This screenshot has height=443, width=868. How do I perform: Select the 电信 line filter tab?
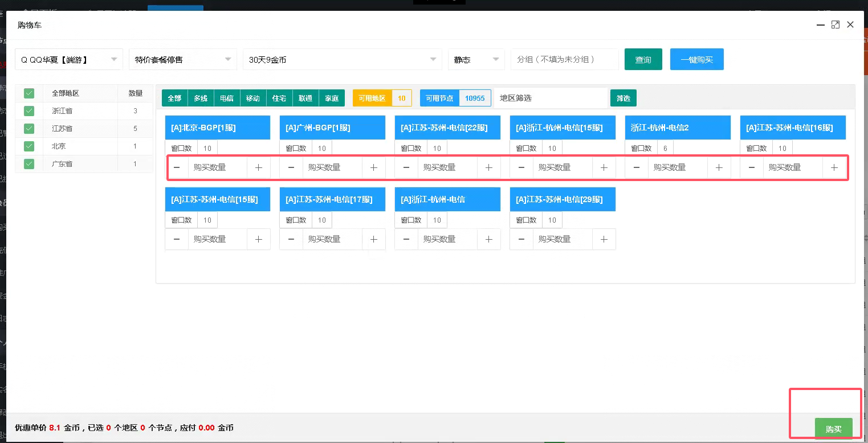coord(227,98)
